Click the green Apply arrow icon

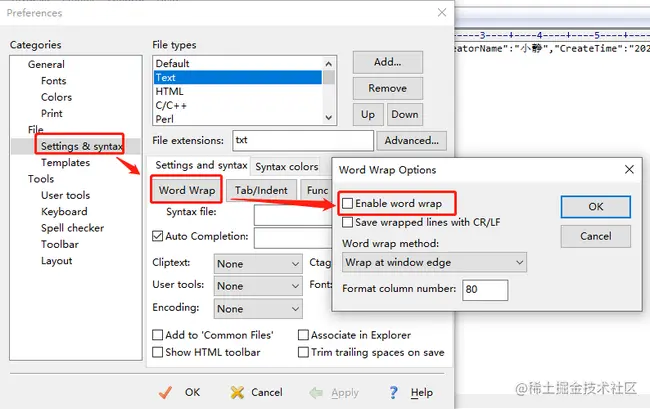pos(316,392)
